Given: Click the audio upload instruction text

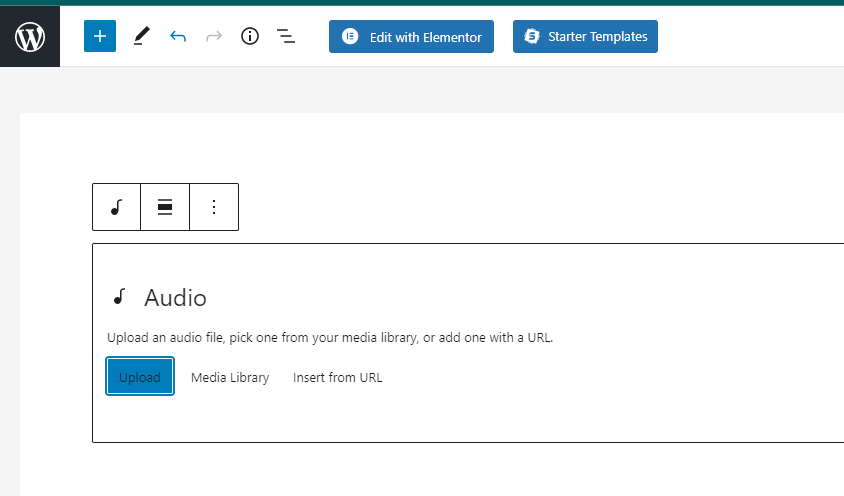Looking at the screenshot, I should pyautogui.click(x=330, y=338).
